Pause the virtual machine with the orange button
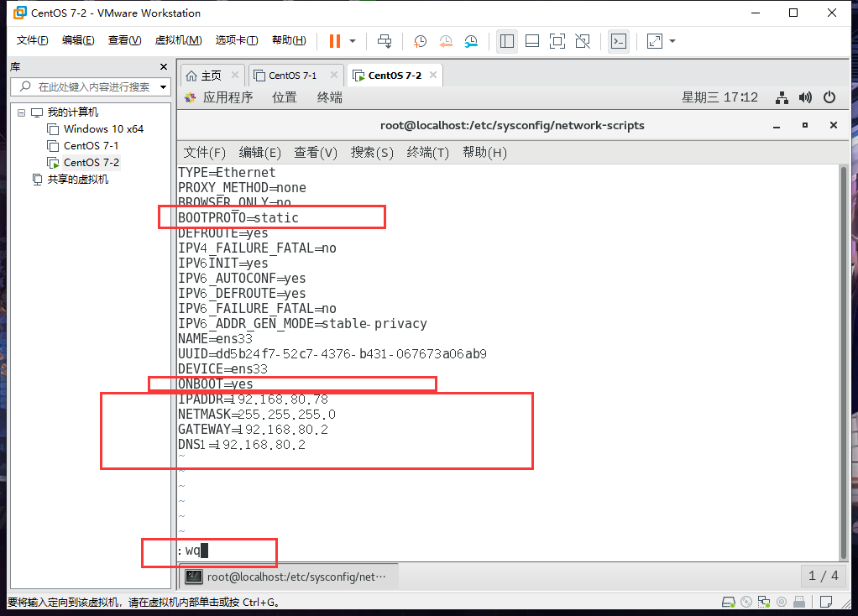This screenshot has width=858, height=616. [335, 41]
